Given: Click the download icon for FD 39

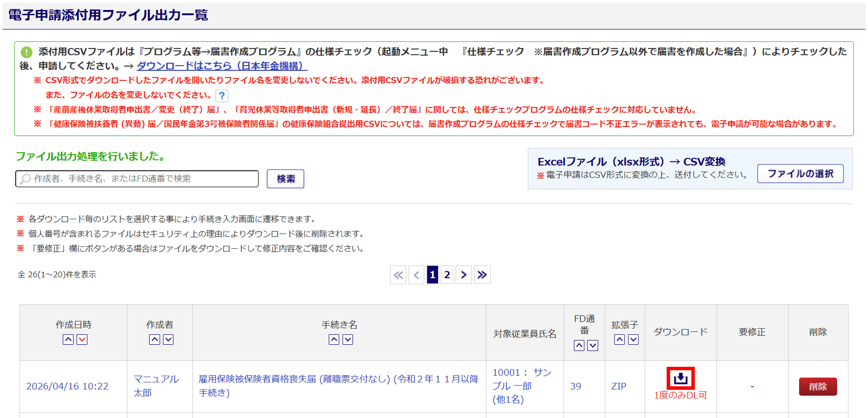Looking at the screenshot, I should point(681,378).
